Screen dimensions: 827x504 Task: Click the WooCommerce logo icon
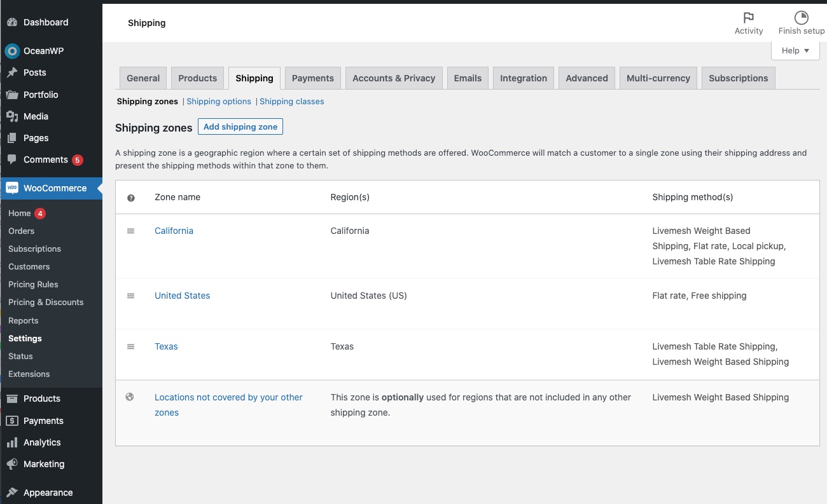pyautogui.click(x=12, y=188)
